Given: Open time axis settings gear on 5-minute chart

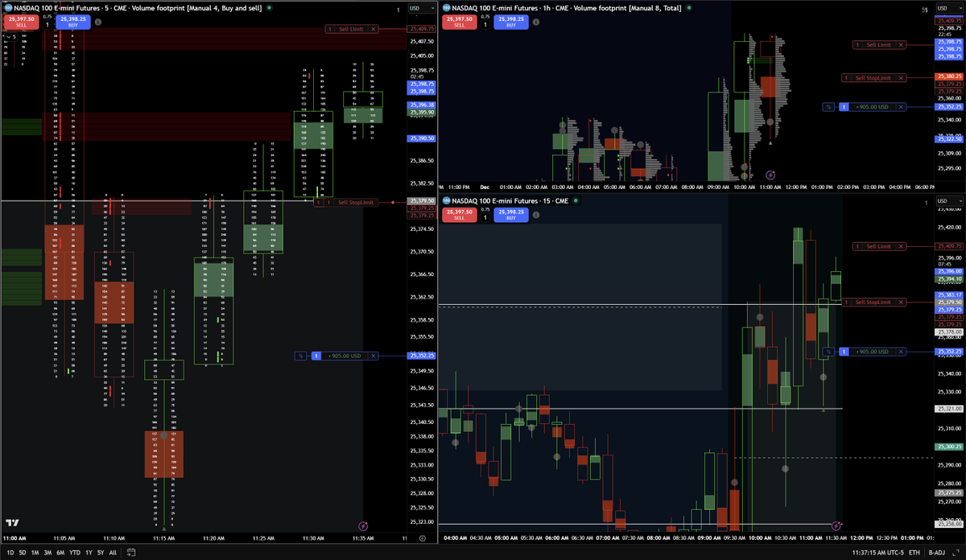Looking at the screenshot, I should point(423,538).
